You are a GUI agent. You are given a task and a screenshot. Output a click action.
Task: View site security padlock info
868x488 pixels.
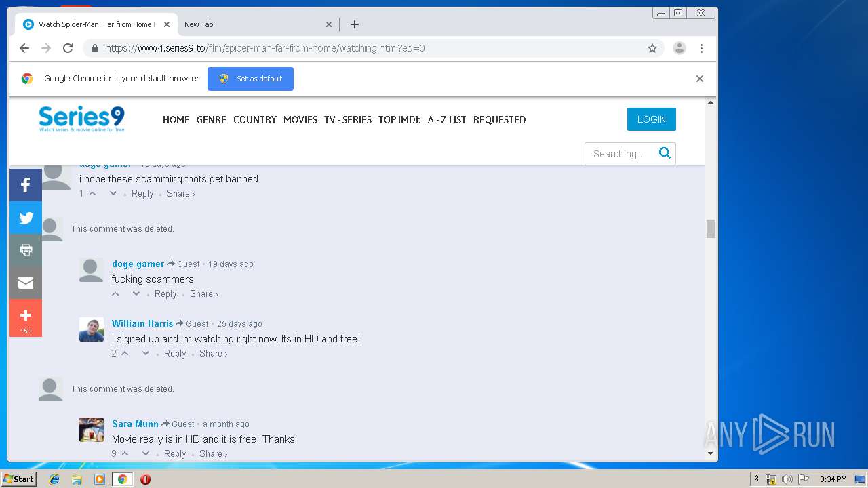coord(94,48)
